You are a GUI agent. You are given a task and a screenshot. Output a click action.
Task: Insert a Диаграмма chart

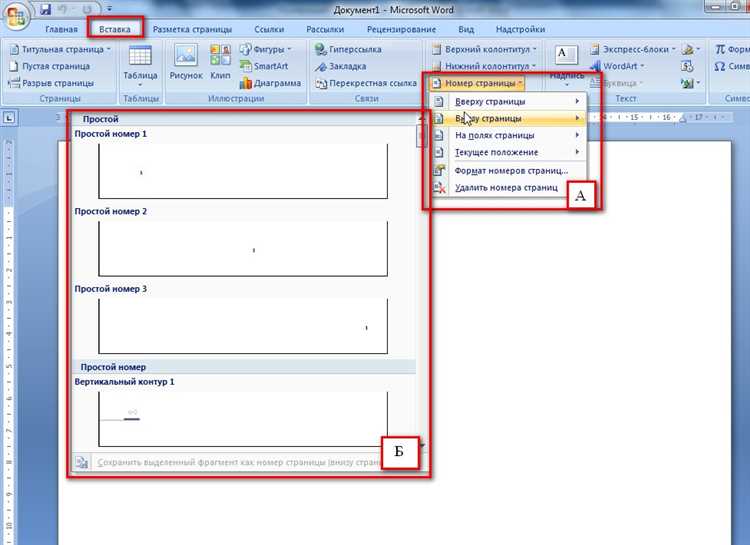pyautogui.click(x=271, y=83)
